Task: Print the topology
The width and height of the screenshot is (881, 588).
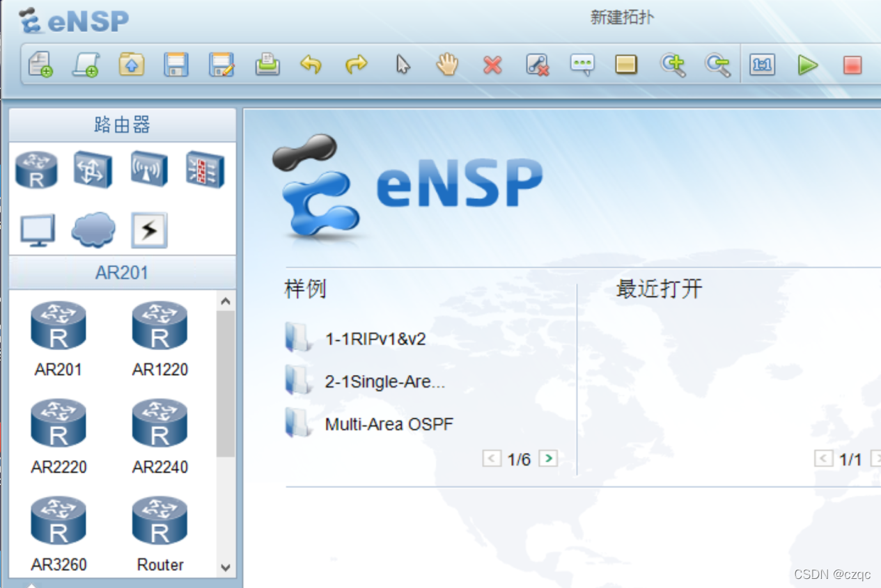Action: point(267,65)
